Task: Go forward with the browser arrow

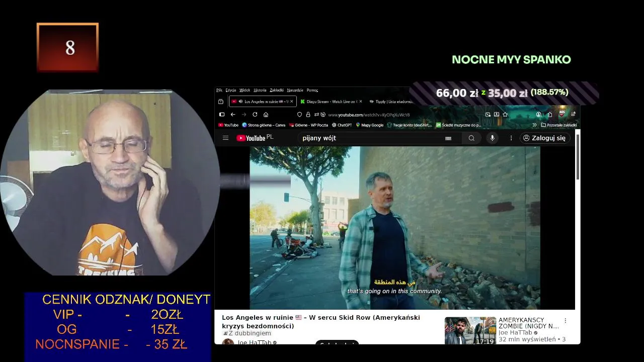Action: (244, 115)
